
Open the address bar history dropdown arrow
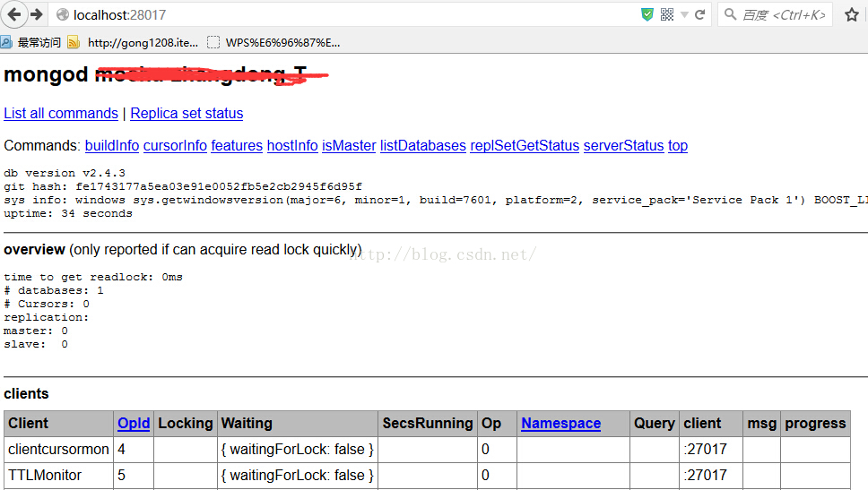[x=684, y=15]
